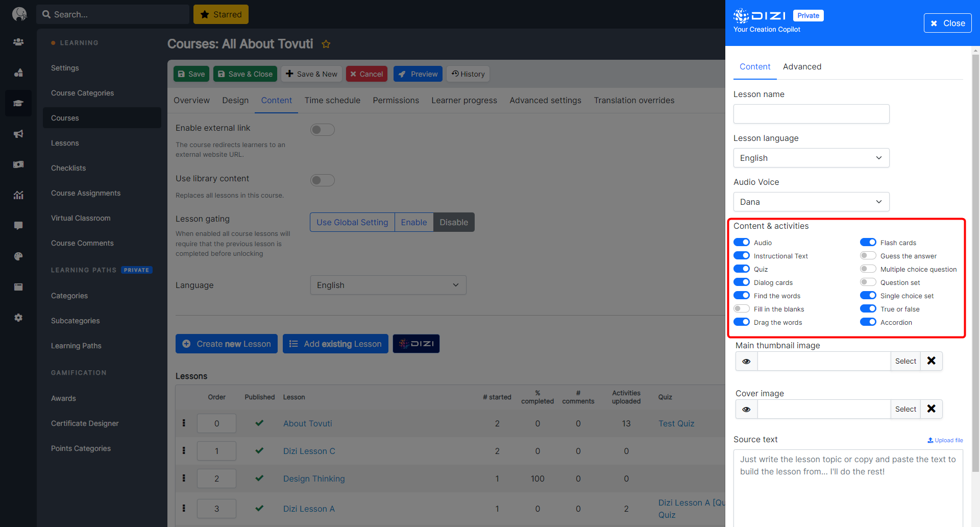The width and height of the screenshot is (980, 527).
Task: Open Certificate Designer in sidebar
Action: (x=85, y=423)
